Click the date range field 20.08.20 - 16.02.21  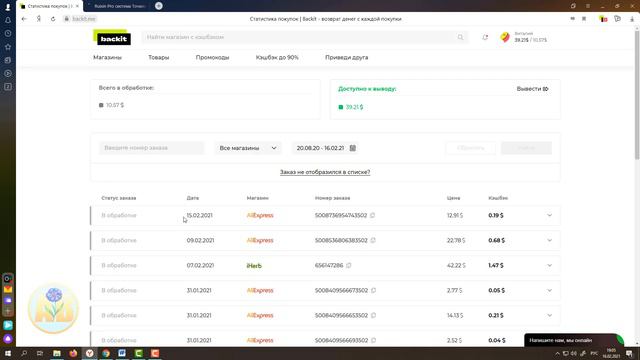point(325,148)
